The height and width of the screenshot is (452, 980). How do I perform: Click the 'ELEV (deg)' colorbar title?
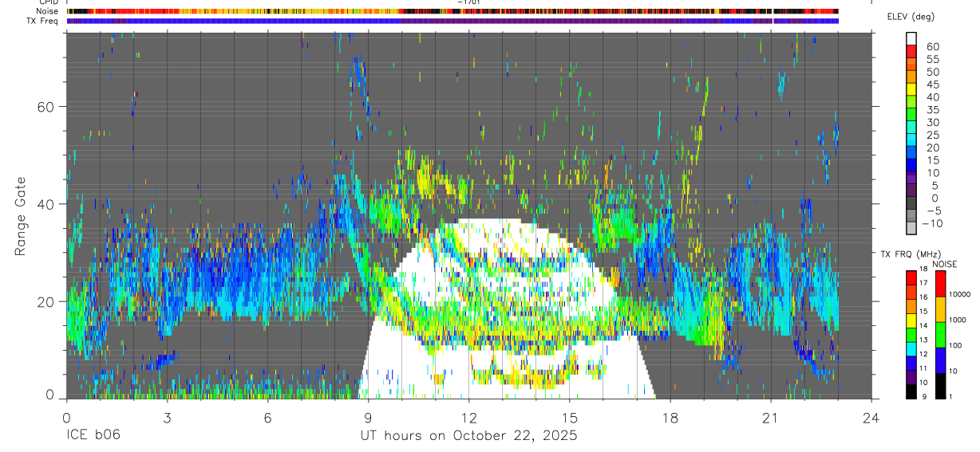pyautogui.click(x=911, y=17)
